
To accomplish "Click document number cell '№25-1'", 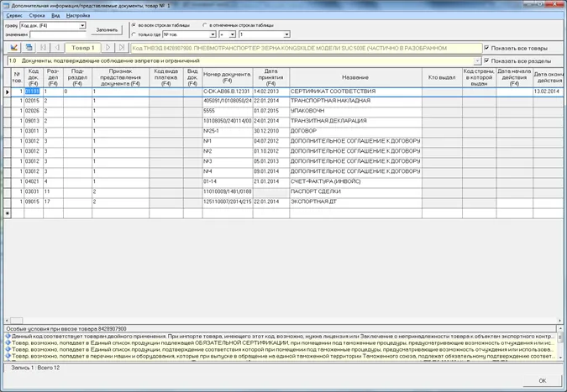I will pyautogui.click(x=228, y=131).
